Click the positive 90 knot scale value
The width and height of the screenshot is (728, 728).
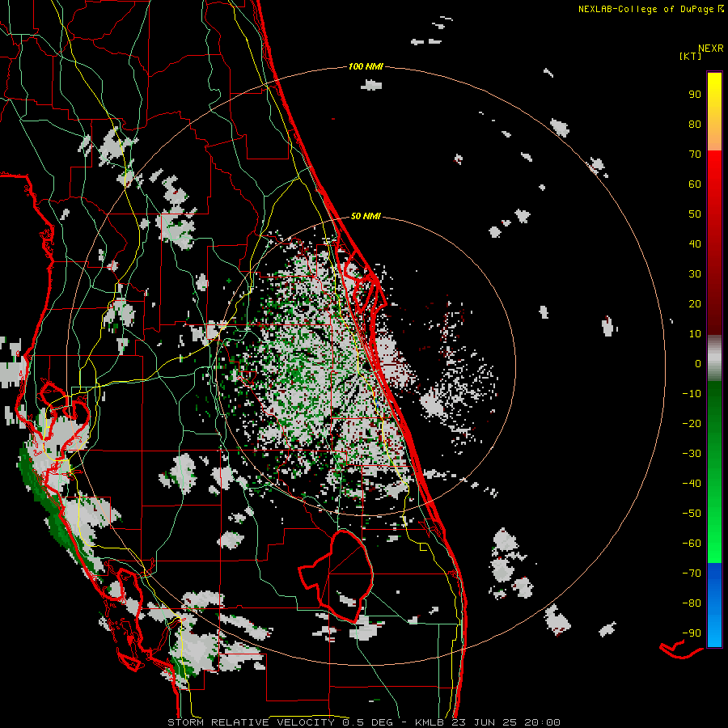695,95
